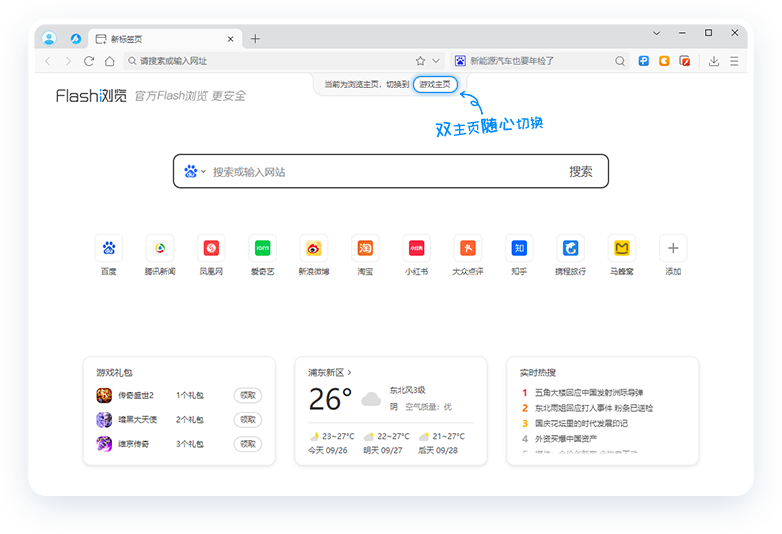Open the 实时热搜 heading
Screen dimensions: 782x534
(538, 372)
